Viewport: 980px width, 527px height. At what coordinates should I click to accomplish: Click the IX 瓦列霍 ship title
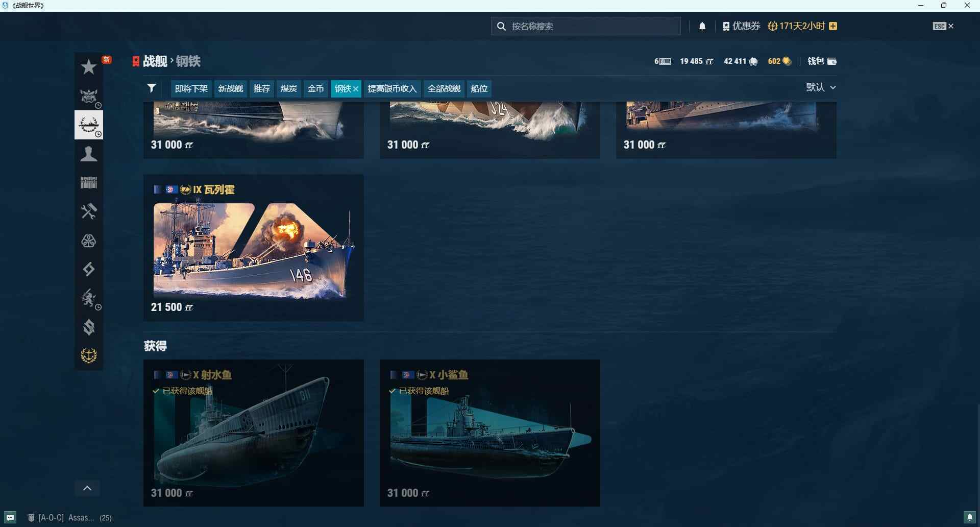click(x=214, y=190)
